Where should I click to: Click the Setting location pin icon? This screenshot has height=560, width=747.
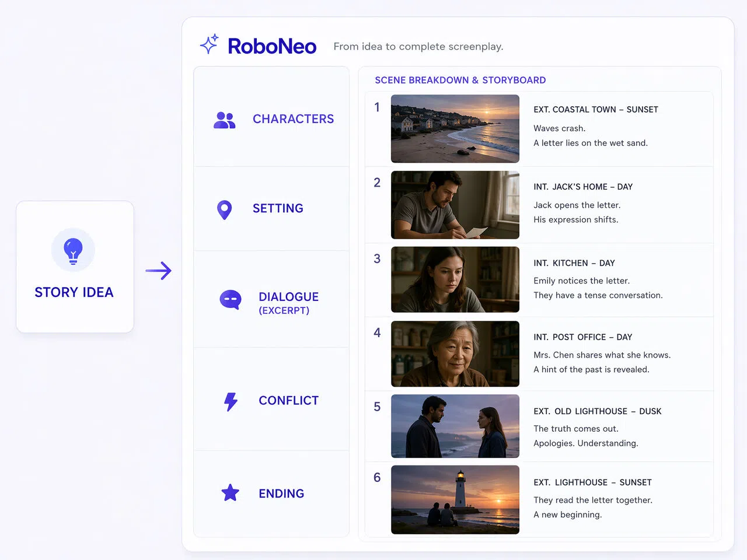pos(224,210)
